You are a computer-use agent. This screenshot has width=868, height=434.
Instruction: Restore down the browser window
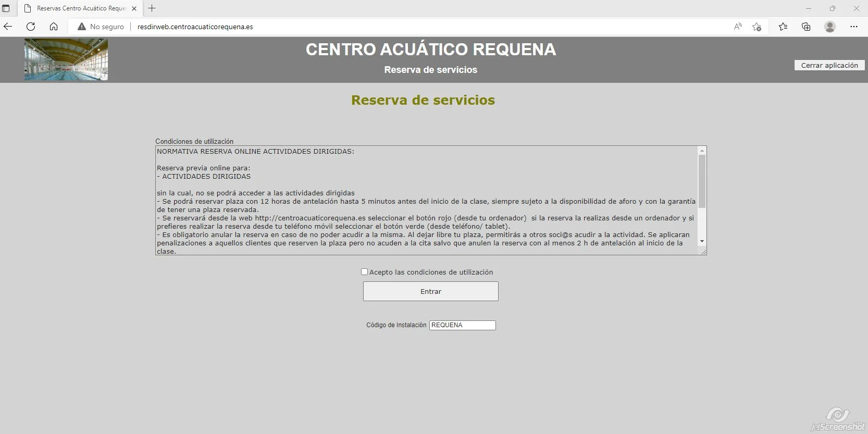click(833, 8)
